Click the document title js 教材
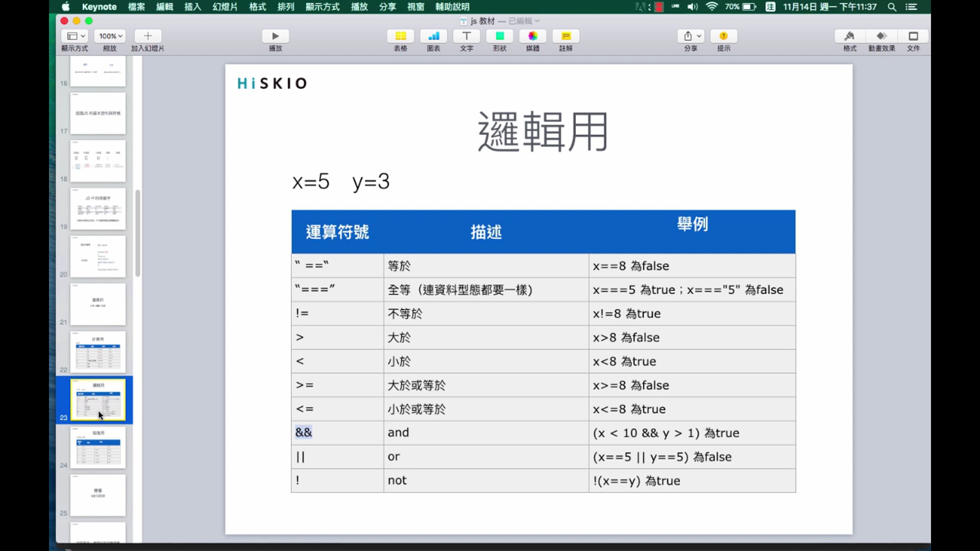Image resolution: width=980 pixels, height=551 pixels. click(x=482, y=21)
